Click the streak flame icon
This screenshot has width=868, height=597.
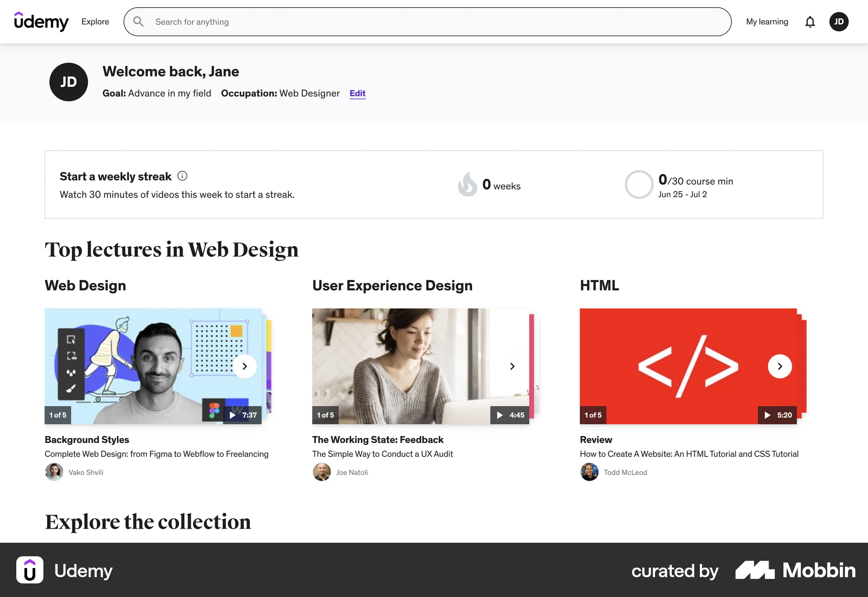(468, 185)
